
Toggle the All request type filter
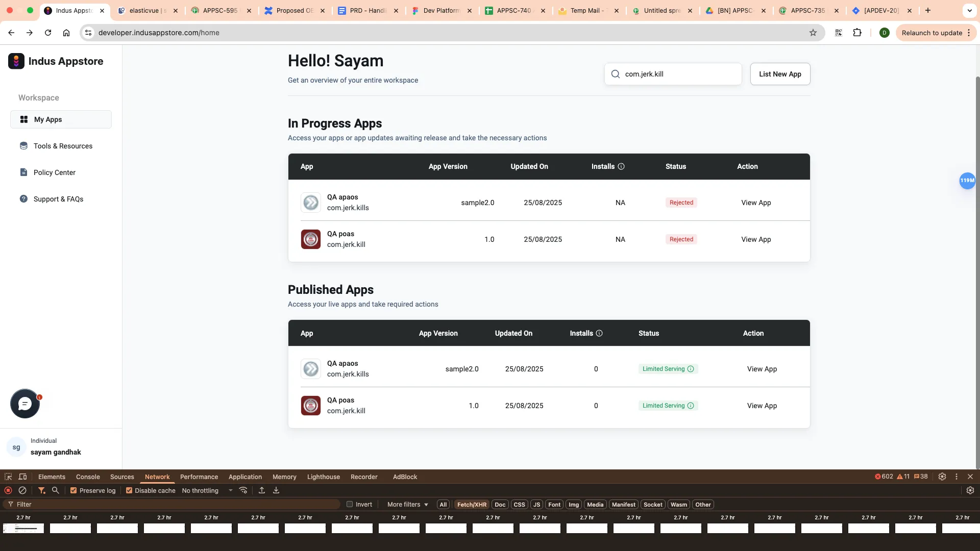click(443, 505)
